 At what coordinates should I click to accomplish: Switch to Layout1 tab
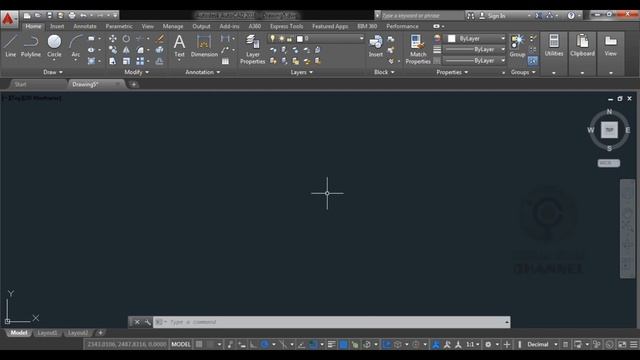(x=47, y=333)
